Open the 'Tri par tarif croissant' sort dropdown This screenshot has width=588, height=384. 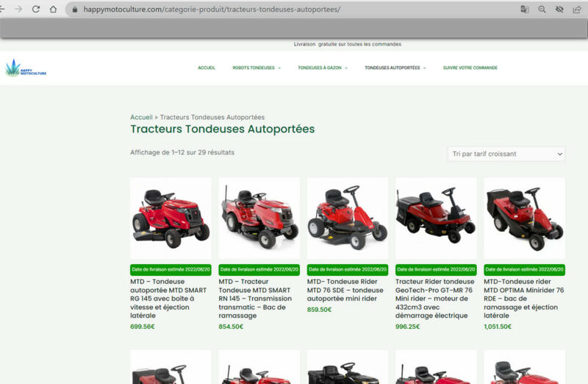click(x=506, y=154)
